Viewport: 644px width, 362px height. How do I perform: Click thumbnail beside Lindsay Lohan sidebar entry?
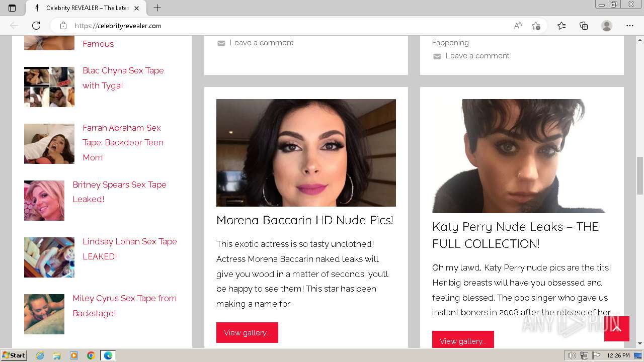[x=49, y=257]
